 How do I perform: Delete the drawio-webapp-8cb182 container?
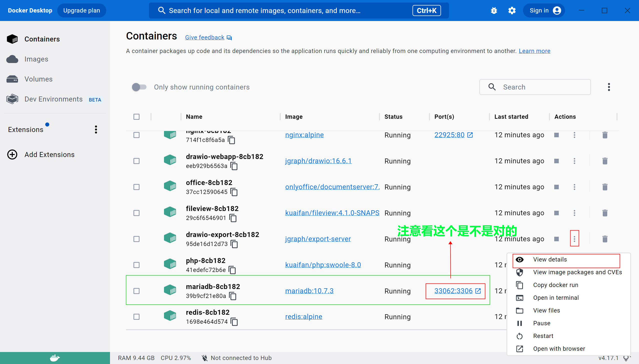pyautogui.click(x=605, y=161)
